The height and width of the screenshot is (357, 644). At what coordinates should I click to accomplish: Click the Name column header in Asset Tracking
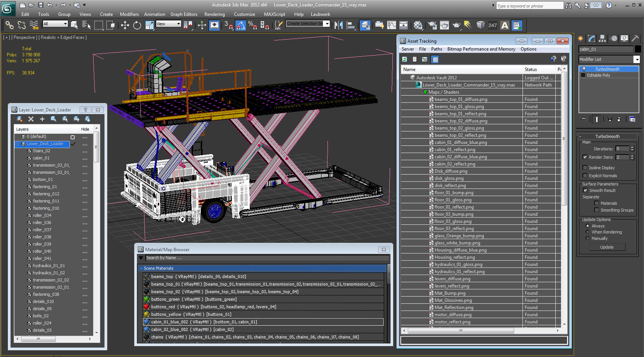[x=462, y=70]
